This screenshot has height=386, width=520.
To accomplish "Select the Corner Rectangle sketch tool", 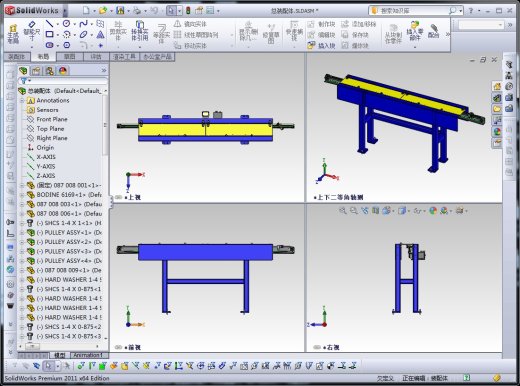I will tap(49, 34).
